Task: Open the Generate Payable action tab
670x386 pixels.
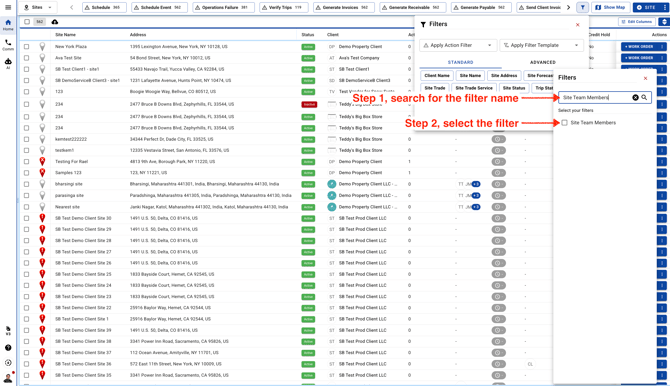Action: (x=480, y=7)
